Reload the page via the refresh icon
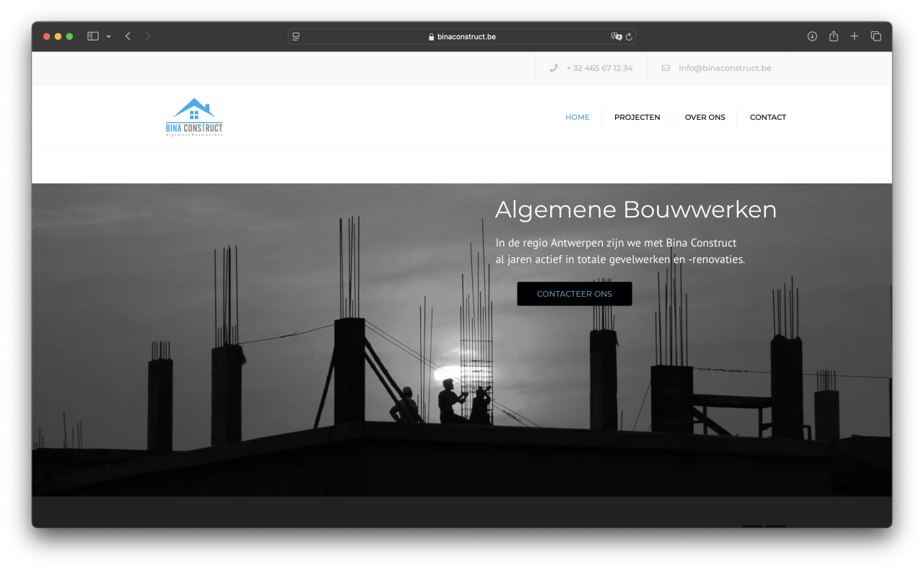924x570 pixels. (x=628, y=36)
